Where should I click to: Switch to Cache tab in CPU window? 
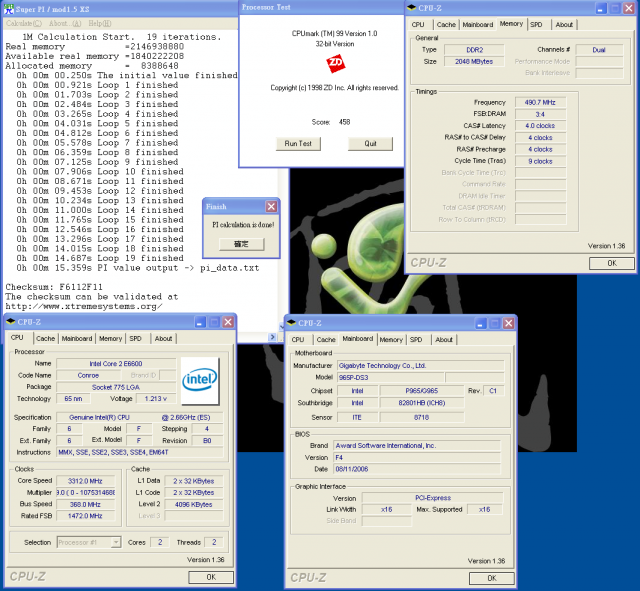(x=45, y=338)
